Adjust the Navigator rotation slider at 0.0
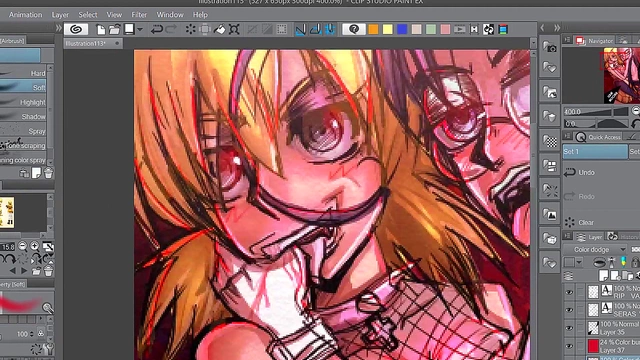The height and width of the screenshot is (360, 640). point(596,123)
